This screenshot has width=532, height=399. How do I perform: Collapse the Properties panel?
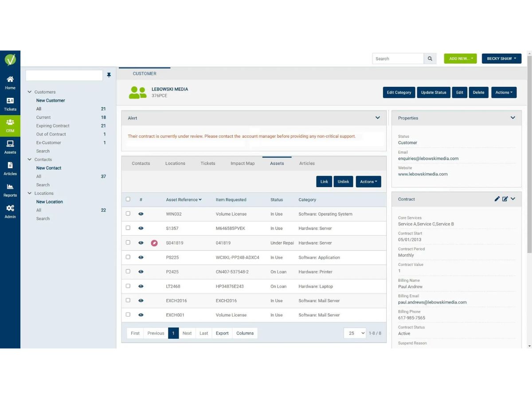pos(513,118)
